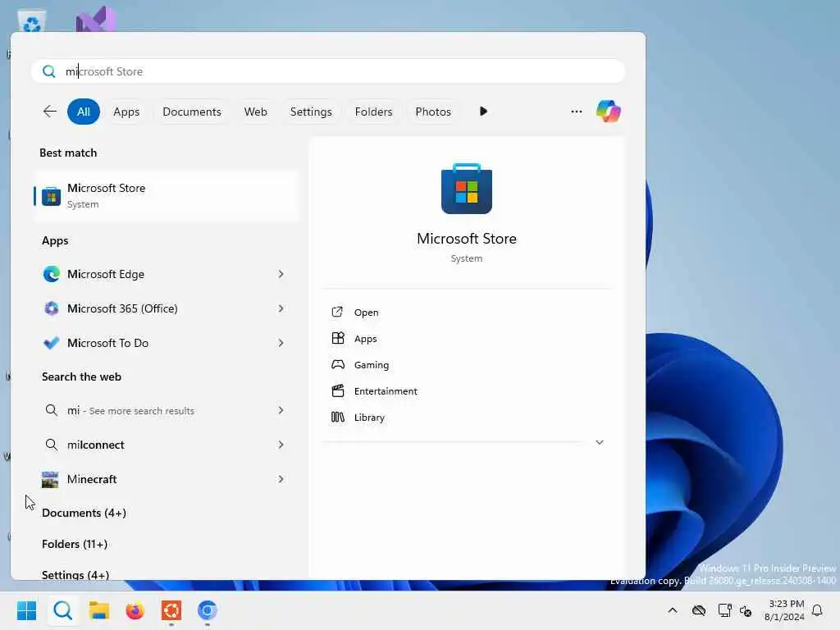This screenshot has width=840, height=630.
Task: Click the Open action icon
Action: pos(337,312)
